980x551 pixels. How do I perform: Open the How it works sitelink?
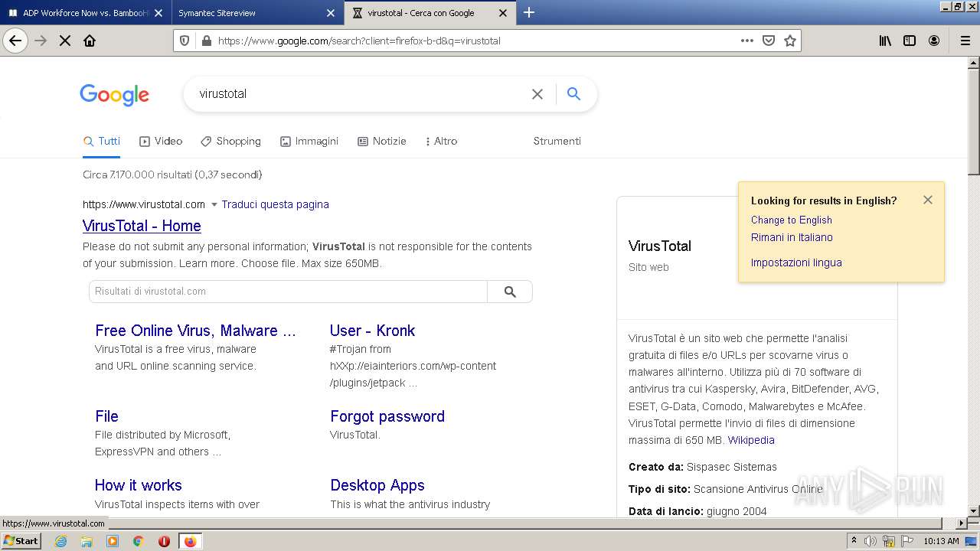point(138,485)
